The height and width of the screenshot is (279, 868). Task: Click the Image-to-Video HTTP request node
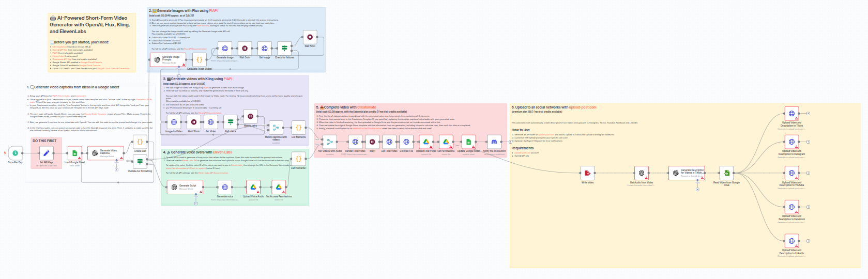click(x=174, y=122)
